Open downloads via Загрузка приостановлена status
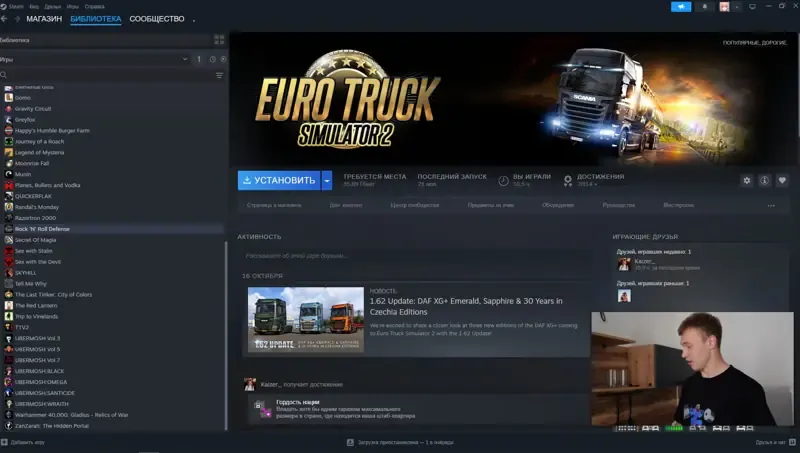 click(401, 442)
